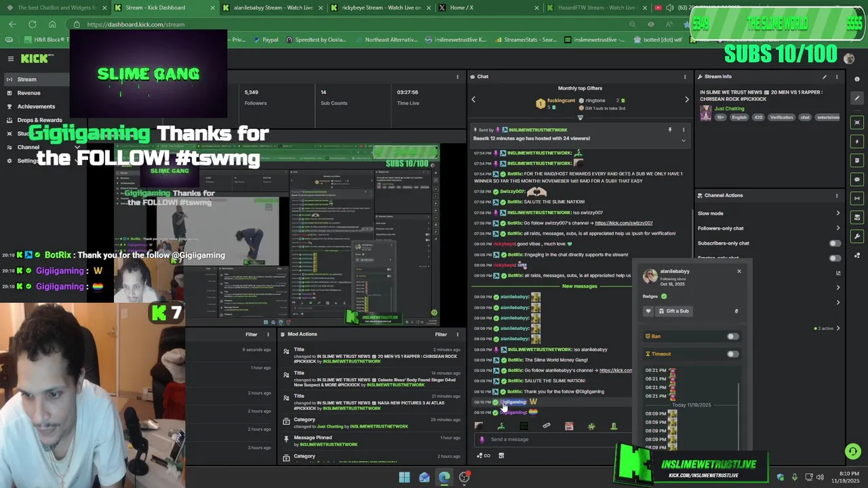Viewport: 868px width, 488px height.
Task: Edit stream info with pencil icon
Action: (825, 77)
